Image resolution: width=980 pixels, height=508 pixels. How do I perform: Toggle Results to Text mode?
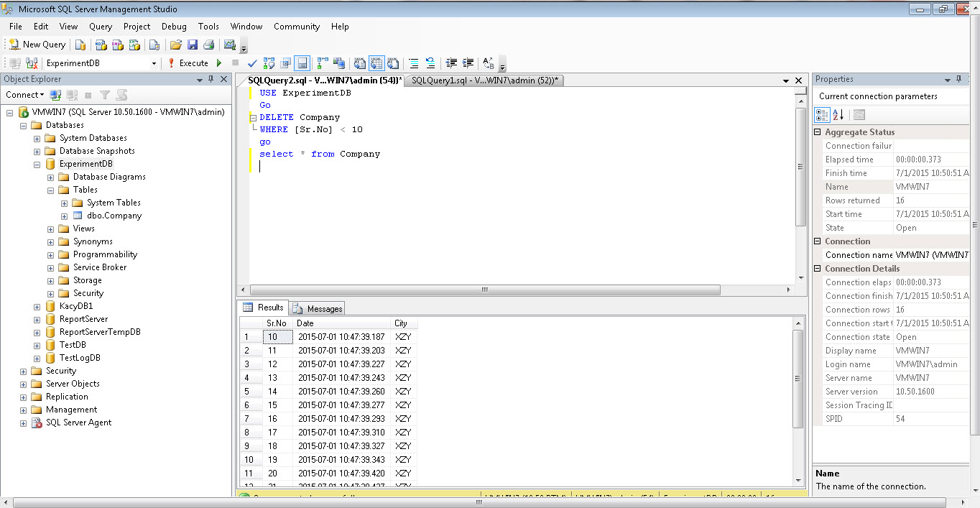click(360, 63)
